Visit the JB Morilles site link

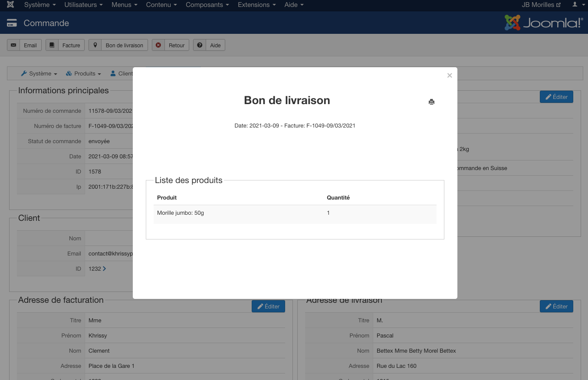pyautogui.click(x=541, y=5)
